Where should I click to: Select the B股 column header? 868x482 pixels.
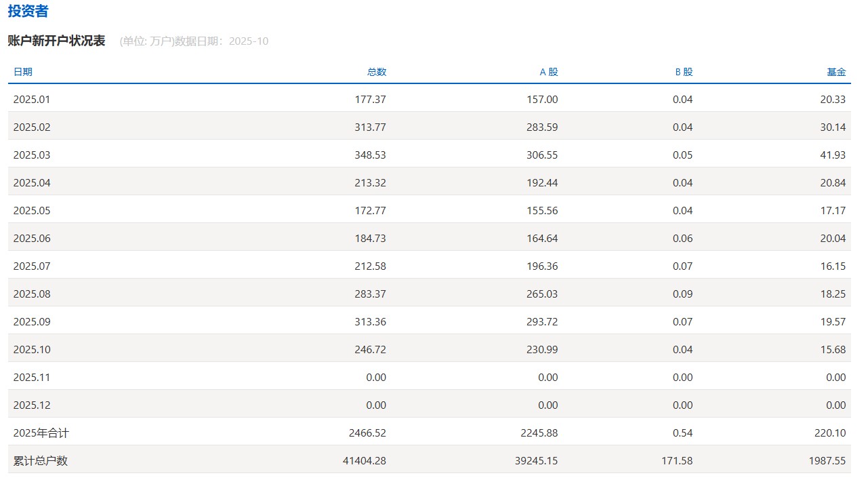coord(684,72)
